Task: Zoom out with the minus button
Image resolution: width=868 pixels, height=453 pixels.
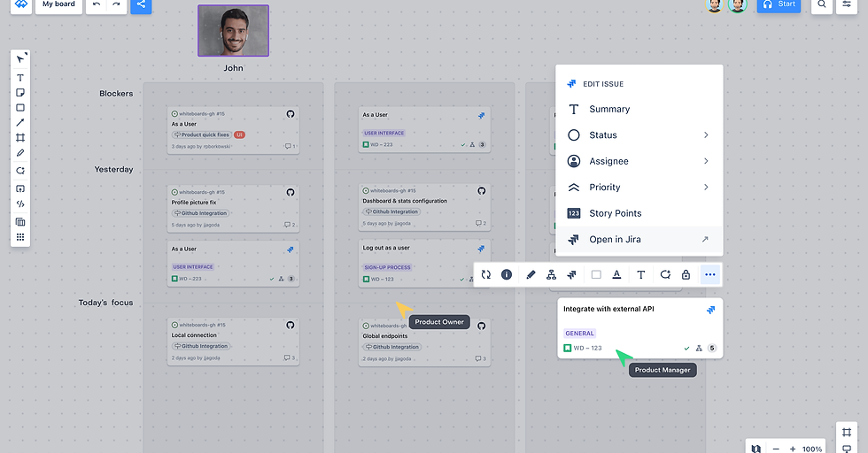Action: tap(776, 449)
